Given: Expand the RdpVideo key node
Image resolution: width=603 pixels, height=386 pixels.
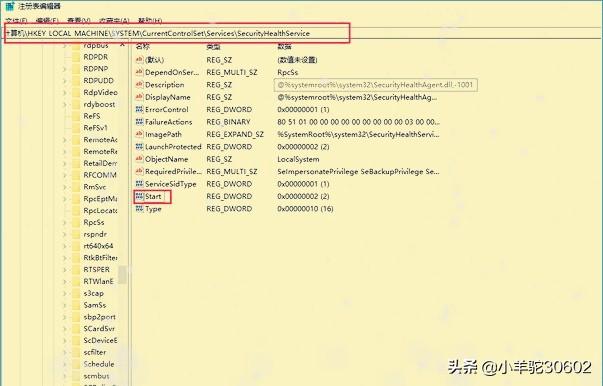Looking at the screenshot, I should click(x=65, y=93).
